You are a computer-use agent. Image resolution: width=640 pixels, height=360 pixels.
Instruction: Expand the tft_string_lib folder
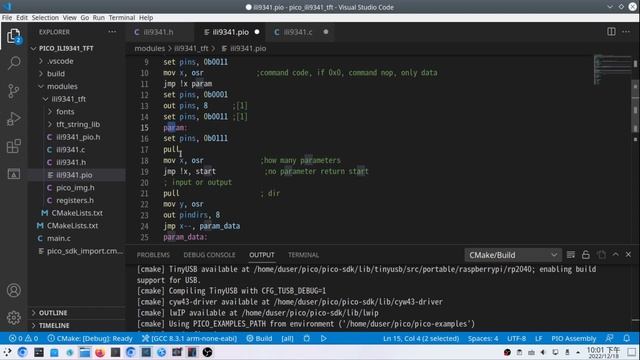(x=78, y=124)
